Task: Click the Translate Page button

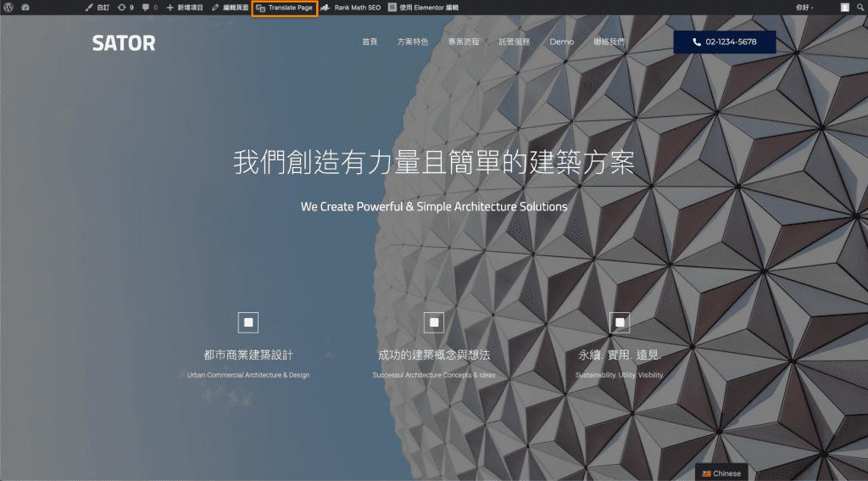Action: coord(285,7)
